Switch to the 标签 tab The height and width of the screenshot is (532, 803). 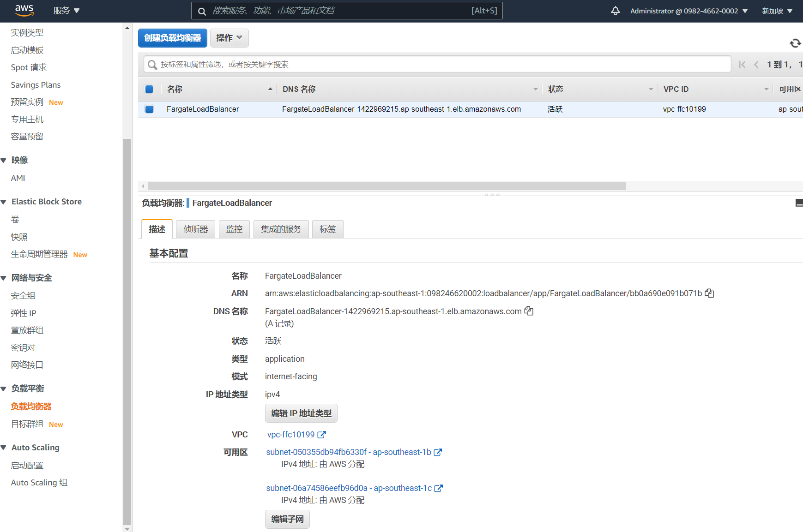click(x=328, y=229)
